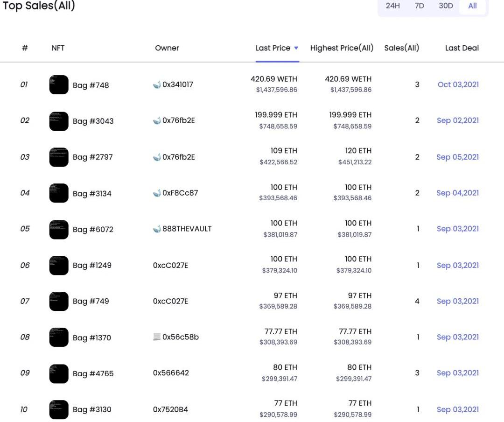Open the Bag #2797 NFT name
Viewport: 504px width, 422px height.
[92, 157]
